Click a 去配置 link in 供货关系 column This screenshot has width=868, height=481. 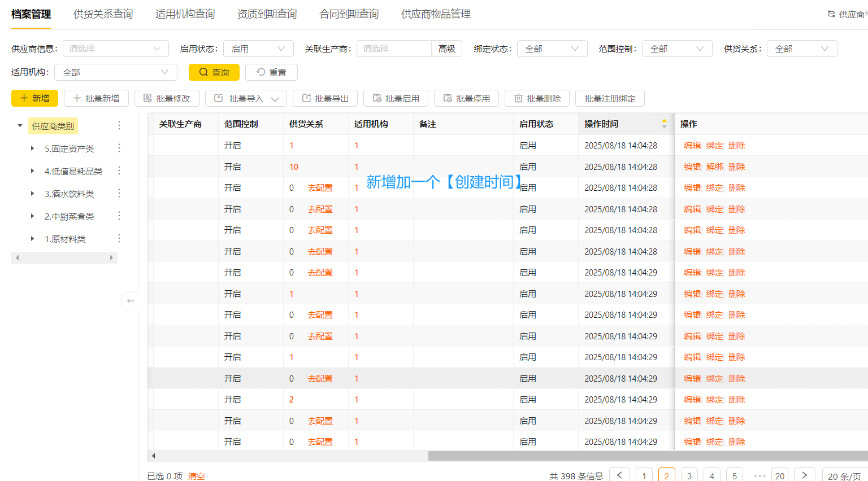tap(320, 187)
